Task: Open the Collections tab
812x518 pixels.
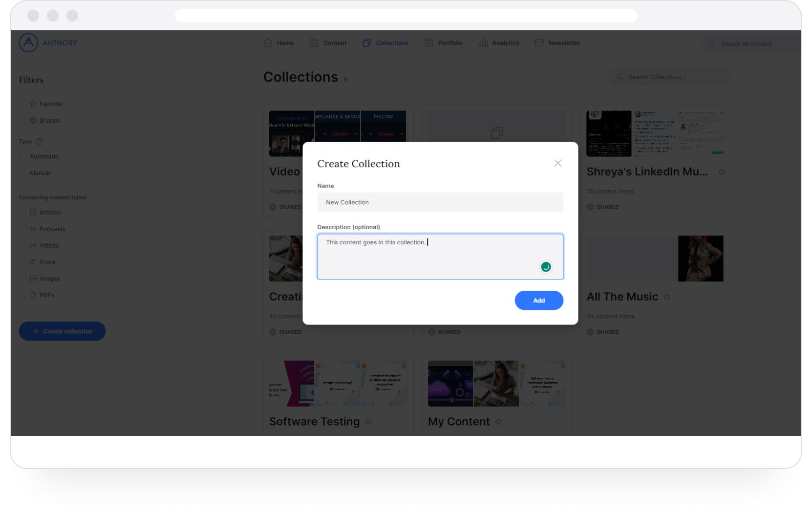Action: [x=385, y=43]
